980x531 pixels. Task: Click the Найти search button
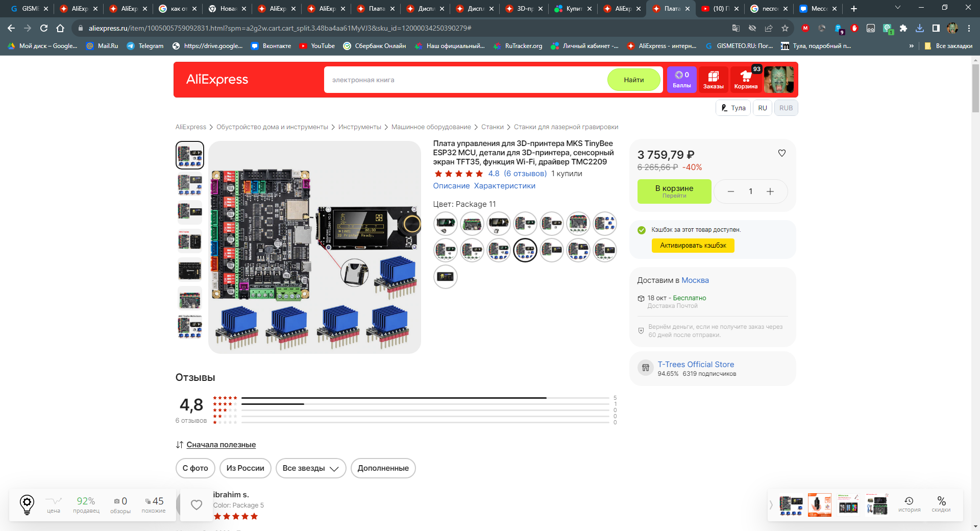tap(634, 80)
